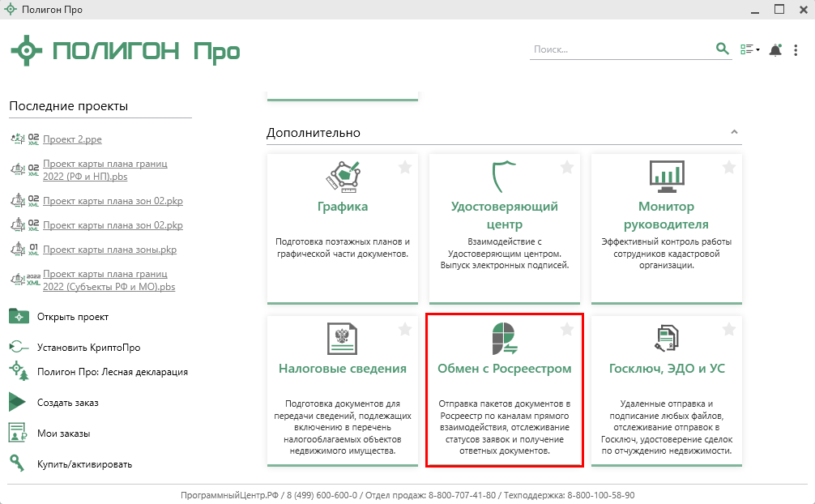
Task: Select Мои заказы in sidebar
Action: 63,434
